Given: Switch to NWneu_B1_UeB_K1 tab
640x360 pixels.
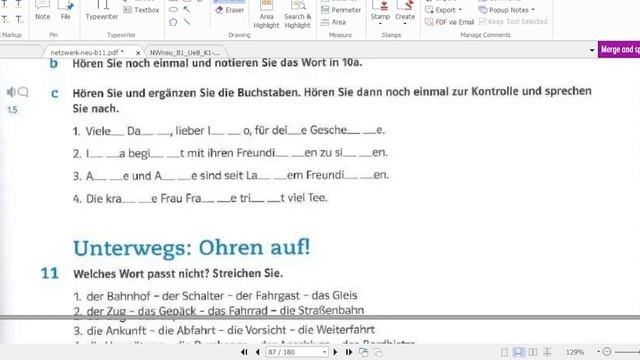Looking at the screenshot, I should pos(185,53).
